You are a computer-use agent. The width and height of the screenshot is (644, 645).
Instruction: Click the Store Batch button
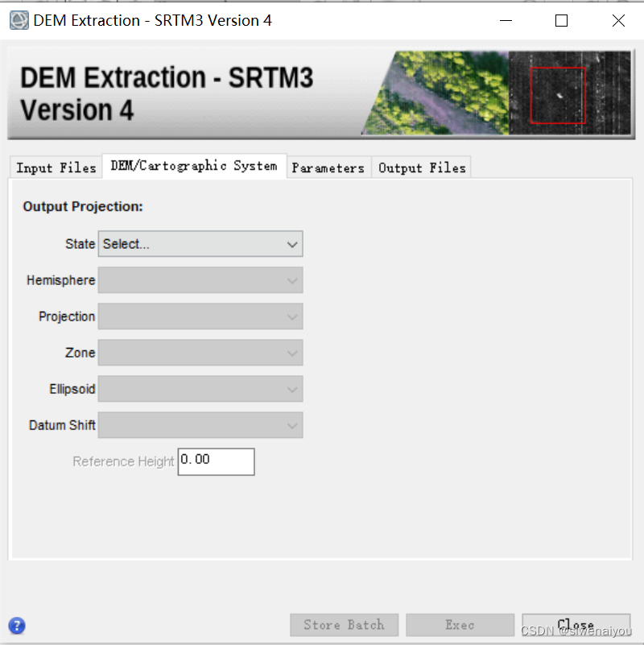[344, 625]
